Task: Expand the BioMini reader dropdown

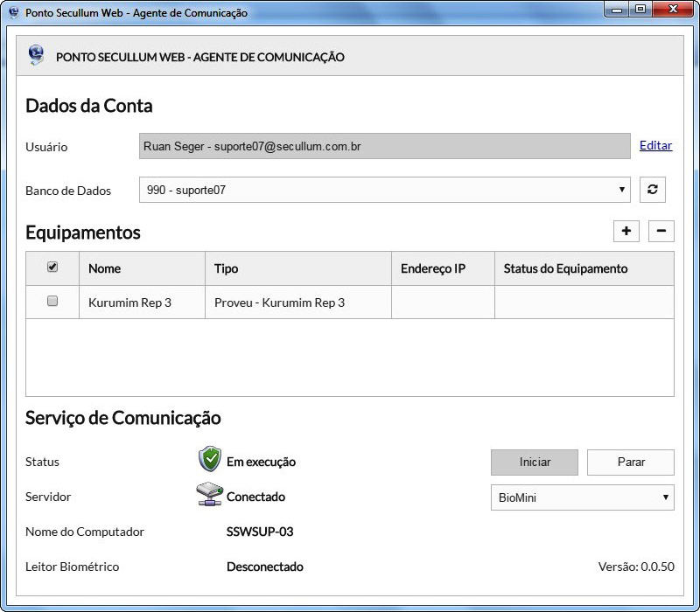Action: [x=582, y=497]
